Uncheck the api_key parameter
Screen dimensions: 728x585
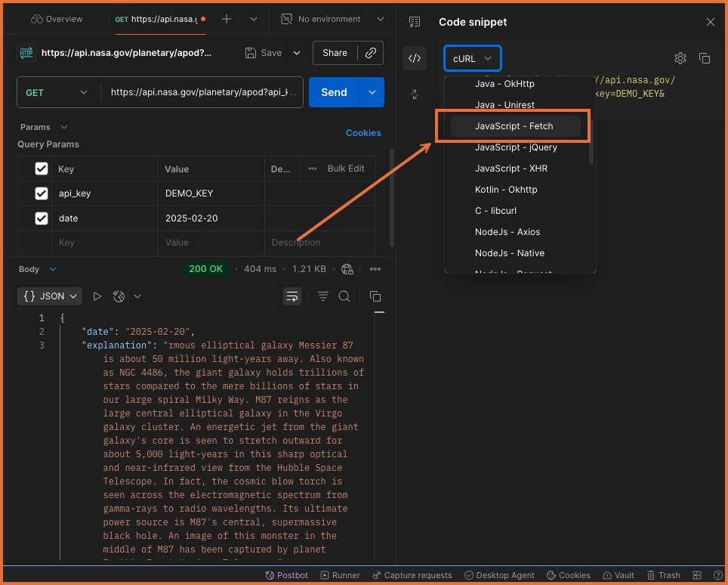click(42, 193)
